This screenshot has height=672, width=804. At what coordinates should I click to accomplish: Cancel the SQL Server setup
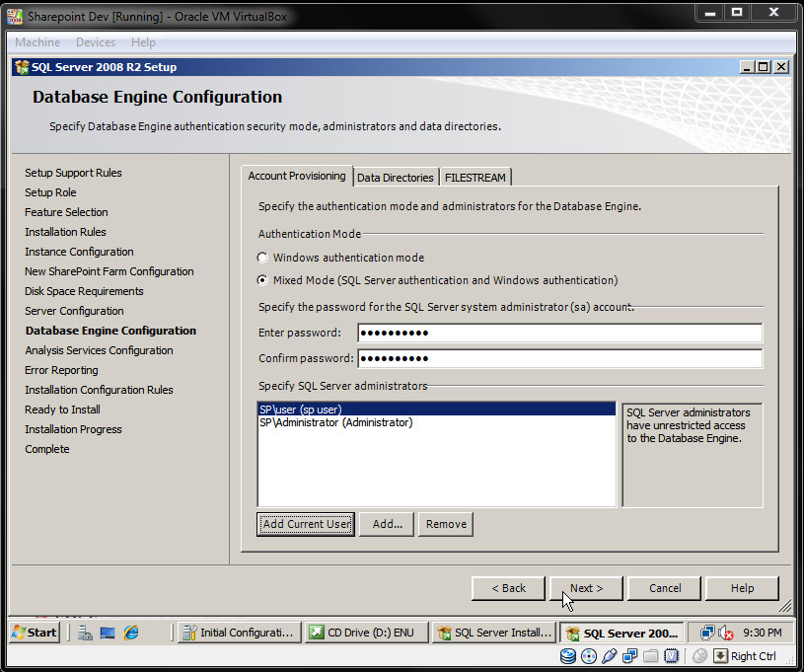(665, 588)
